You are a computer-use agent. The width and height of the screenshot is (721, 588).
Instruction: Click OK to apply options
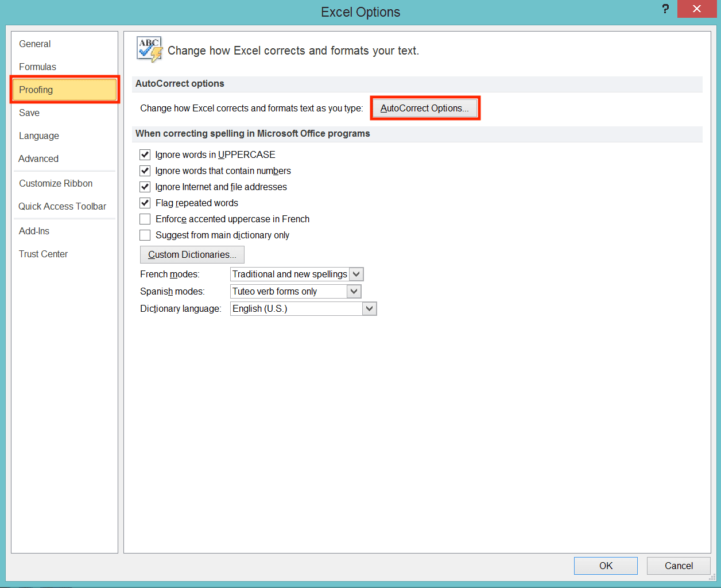(x=606, y=566)
